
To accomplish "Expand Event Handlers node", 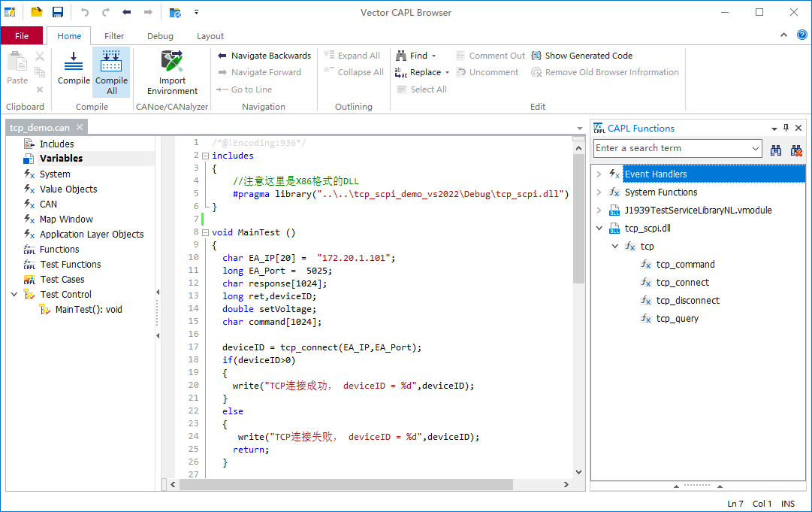I will pyautogui.click(x=599, y=174).
